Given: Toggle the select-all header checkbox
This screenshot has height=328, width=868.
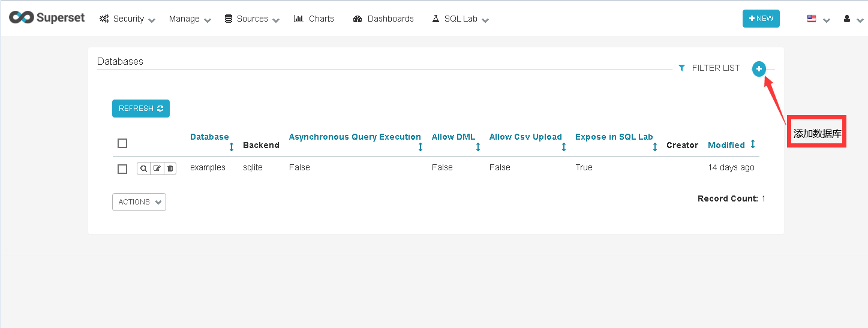Looking at the screenshot, I should (122, 143).
